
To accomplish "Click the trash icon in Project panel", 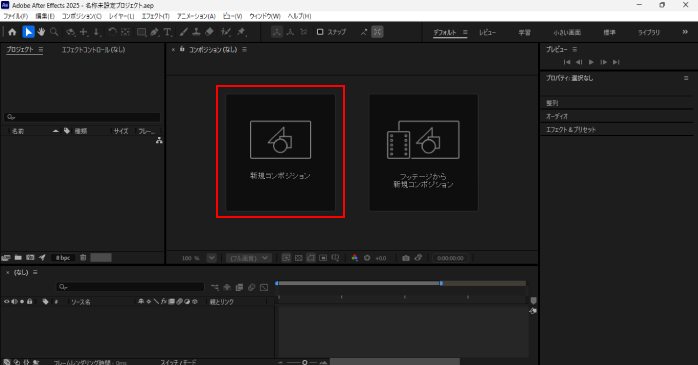I will tap(83, 258).
